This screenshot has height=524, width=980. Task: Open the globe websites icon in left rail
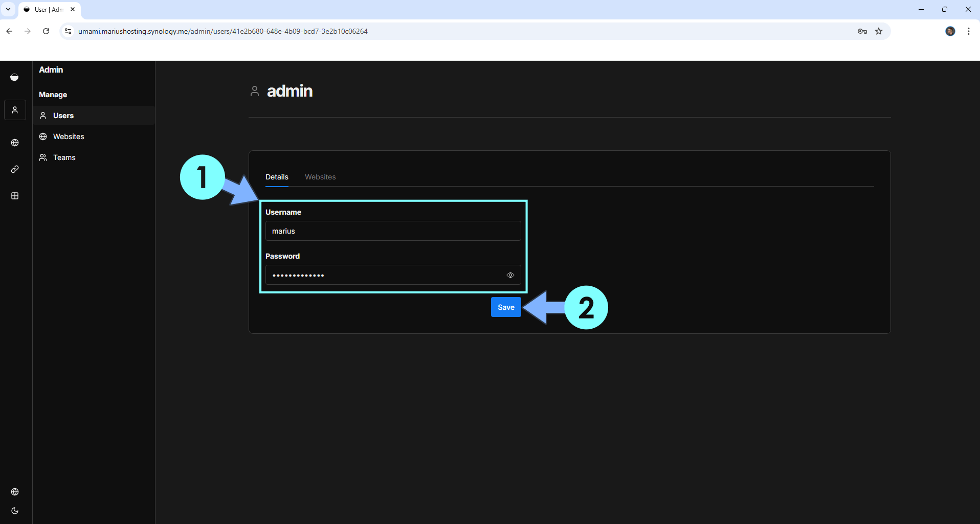[15, 143]
